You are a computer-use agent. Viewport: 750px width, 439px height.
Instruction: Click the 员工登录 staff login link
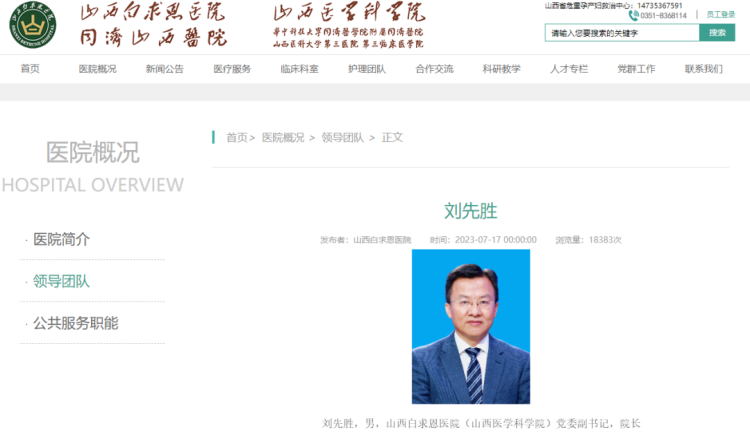coord(721,15)
